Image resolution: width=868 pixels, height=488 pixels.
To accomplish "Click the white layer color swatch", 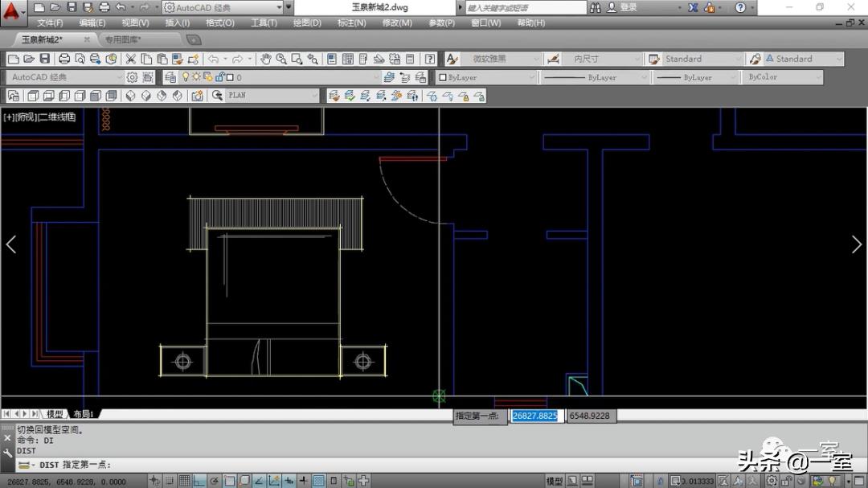I will [230, 77].
